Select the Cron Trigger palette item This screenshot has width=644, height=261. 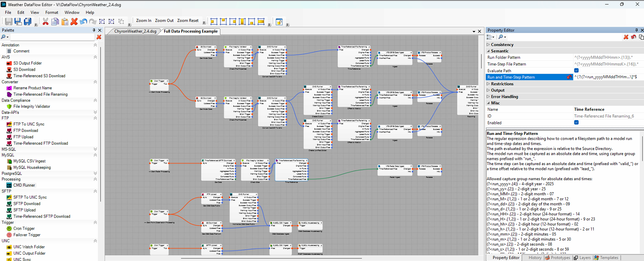[x=24, y=229]
